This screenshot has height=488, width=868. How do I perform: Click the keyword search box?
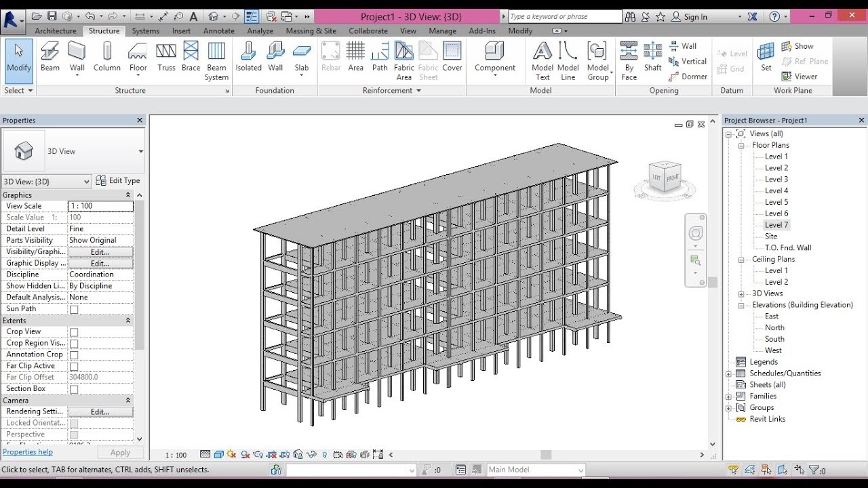(565, 16)
